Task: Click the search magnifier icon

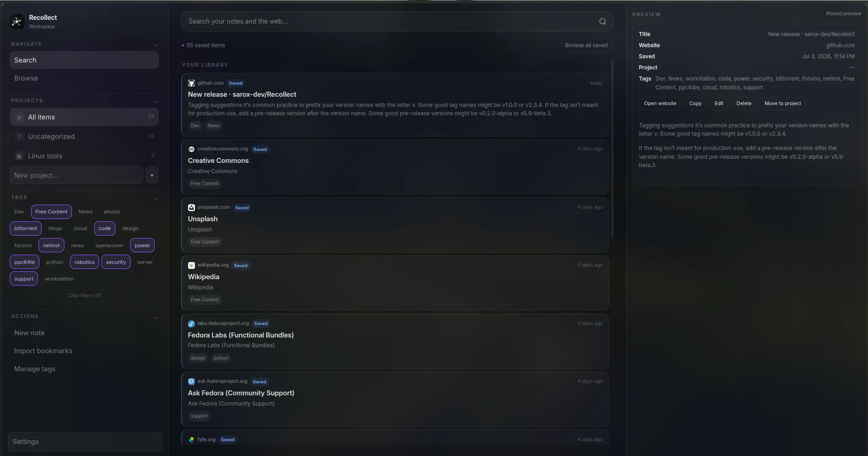Action: [603, 21]
